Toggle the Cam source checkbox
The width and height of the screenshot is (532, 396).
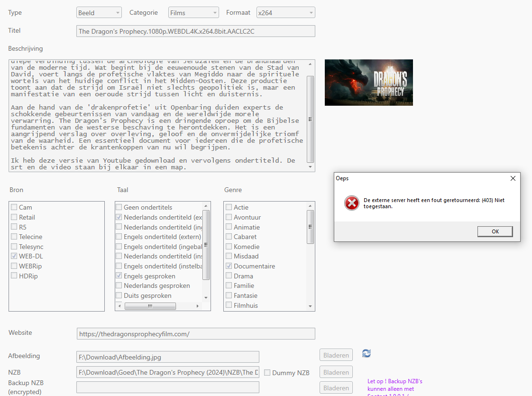[x=14, y=207]
